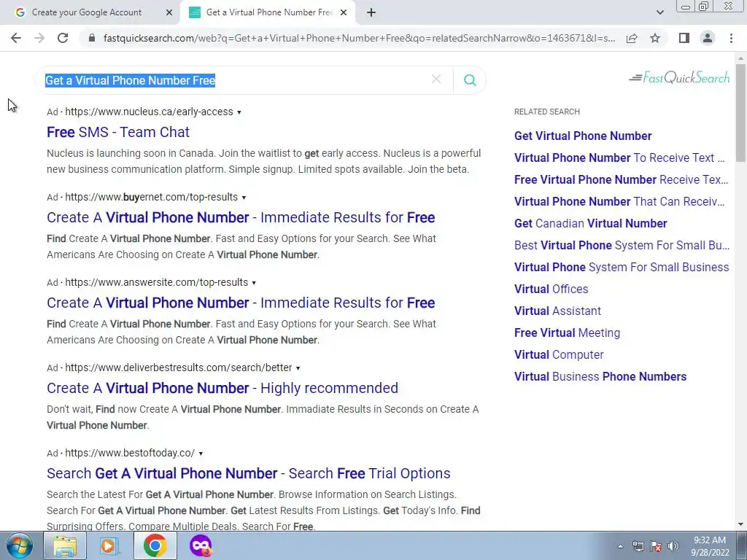Open a new browser tab
This screenshot has height=560, width=747.
tap(371, 12)
